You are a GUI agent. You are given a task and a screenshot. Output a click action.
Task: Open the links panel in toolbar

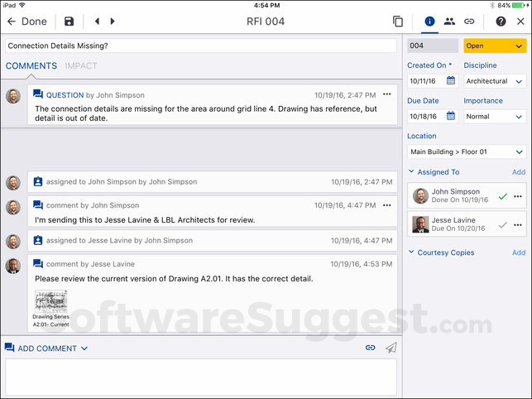tap(469, 22)
